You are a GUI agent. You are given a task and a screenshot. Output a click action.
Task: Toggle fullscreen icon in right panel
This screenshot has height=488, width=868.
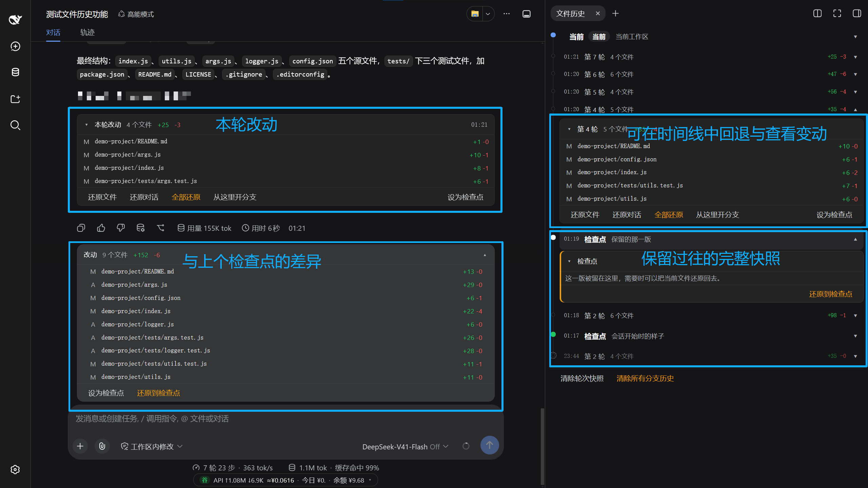837,14
